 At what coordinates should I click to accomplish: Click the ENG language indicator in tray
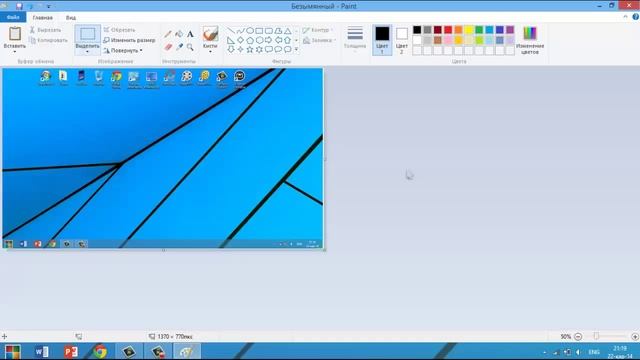coord(594,352)
